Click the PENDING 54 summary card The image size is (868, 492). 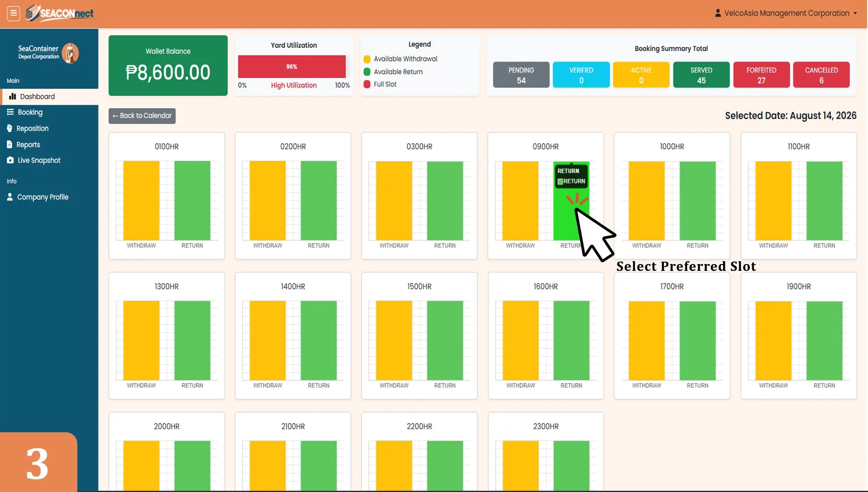pos(521,75)
